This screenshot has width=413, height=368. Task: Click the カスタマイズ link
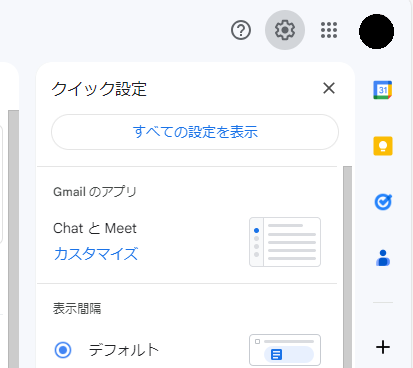(96, 254)
